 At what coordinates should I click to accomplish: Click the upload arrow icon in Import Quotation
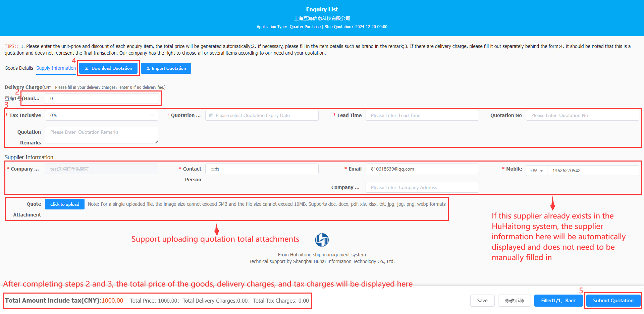click(148, 68)
